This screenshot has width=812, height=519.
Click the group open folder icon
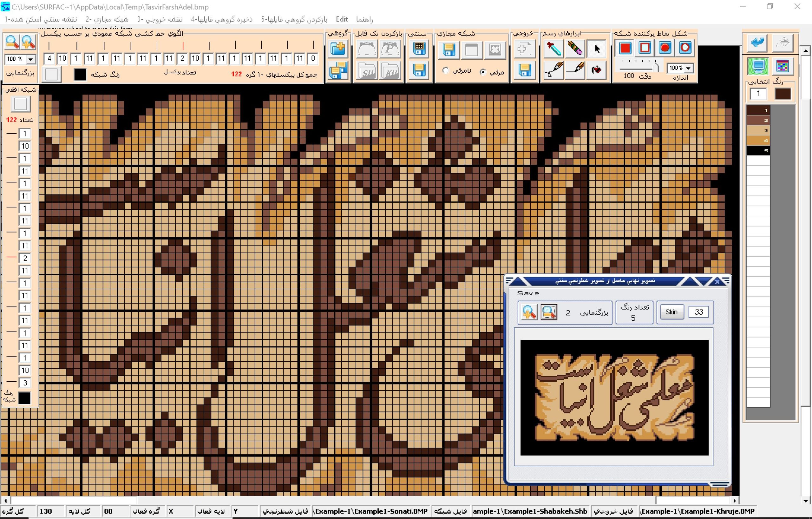[x=337, y=49]
